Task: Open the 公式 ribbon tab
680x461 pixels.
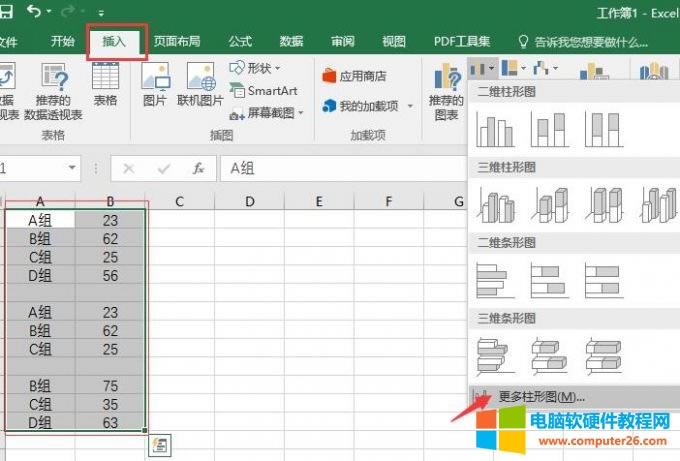Action: click(240, 42)
